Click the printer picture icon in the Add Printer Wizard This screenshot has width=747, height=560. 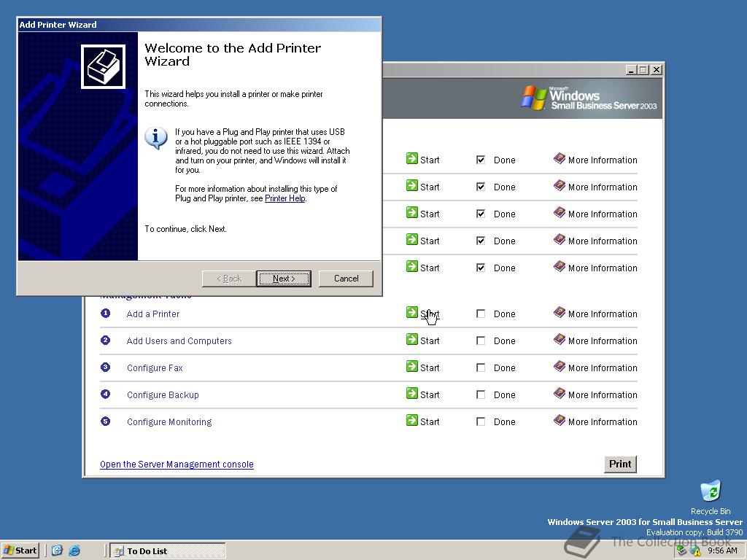tap(103, 66)
